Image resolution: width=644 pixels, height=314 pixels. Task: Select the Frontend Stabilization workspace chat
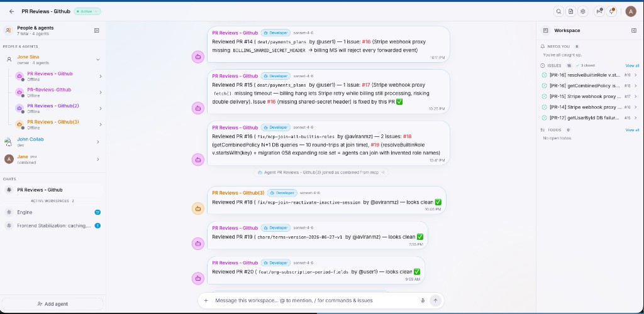(x=53, y=225)
